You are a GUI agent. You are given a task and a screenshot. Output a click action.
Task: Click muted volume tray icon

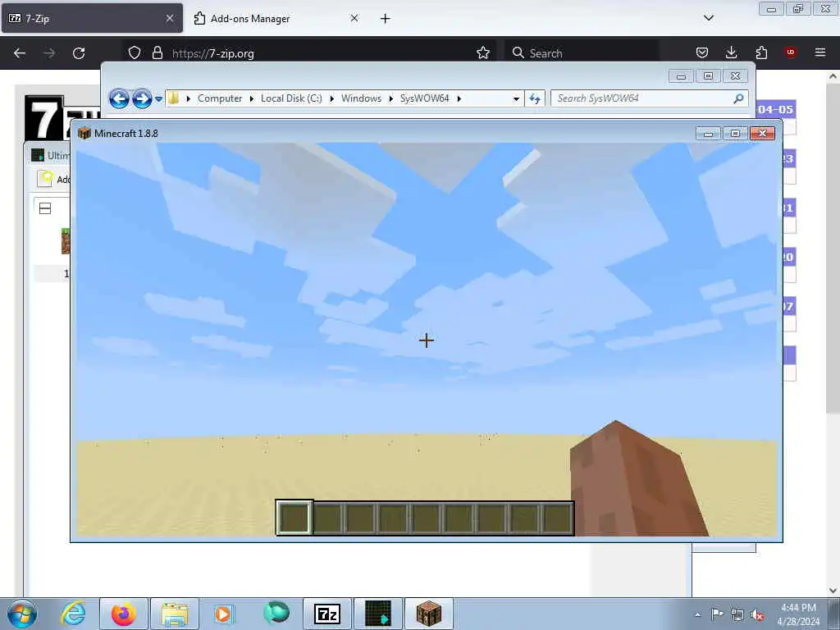tap(757, 614)
